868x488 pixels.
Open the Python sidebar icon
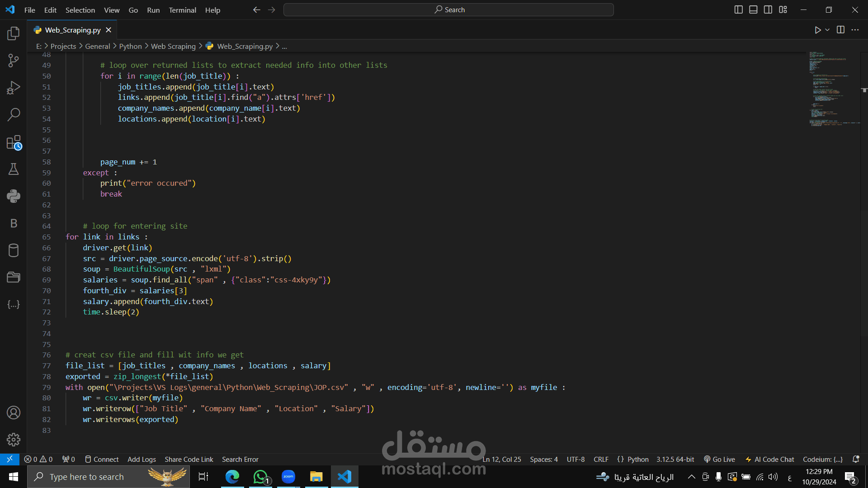point(14,196)
